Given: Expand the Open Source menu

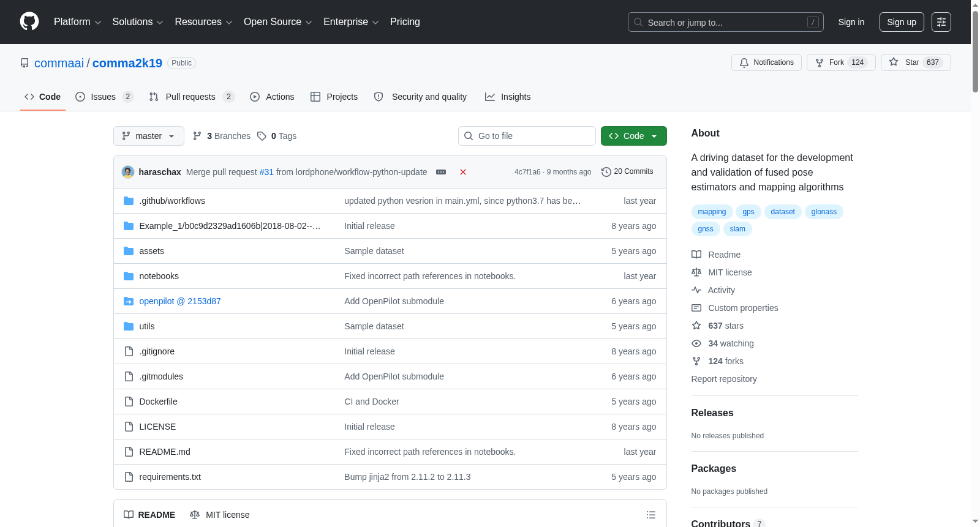Looking at the screenshot, I should [278, 22].
